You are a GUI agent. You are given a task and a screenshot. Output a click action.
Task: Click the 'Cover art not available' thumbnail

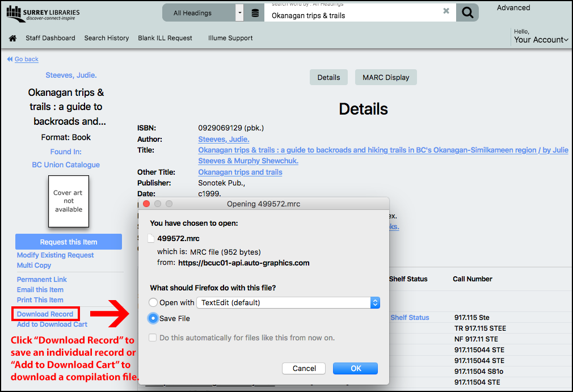tap(69, 201)
